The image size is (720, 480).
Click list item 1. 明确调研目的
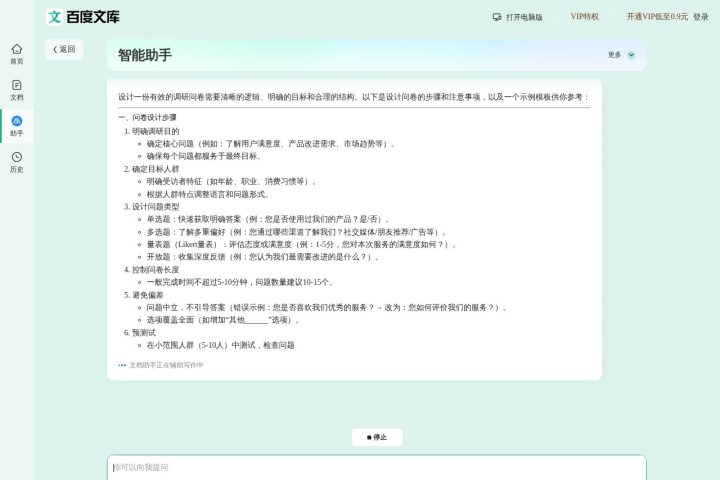click(151, 131)
